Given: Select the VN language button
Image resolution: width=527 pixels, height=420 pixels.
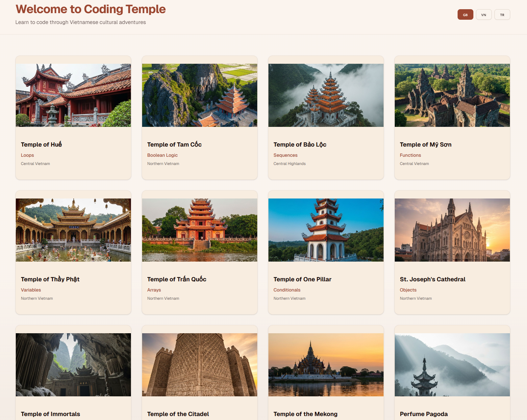Looking at the screenshot, I should tap(484, 15).
